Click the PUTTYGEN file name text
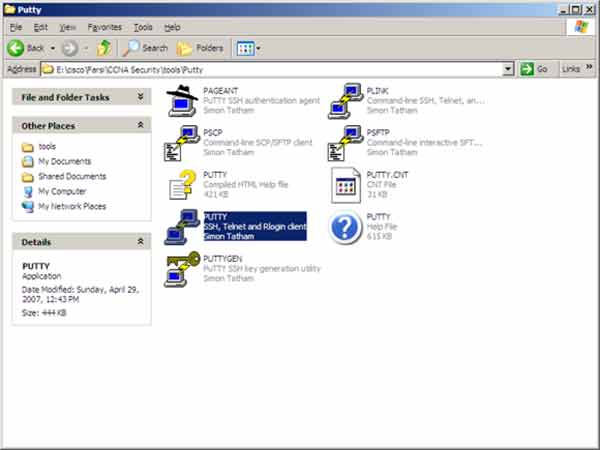 tap(222, 259)
